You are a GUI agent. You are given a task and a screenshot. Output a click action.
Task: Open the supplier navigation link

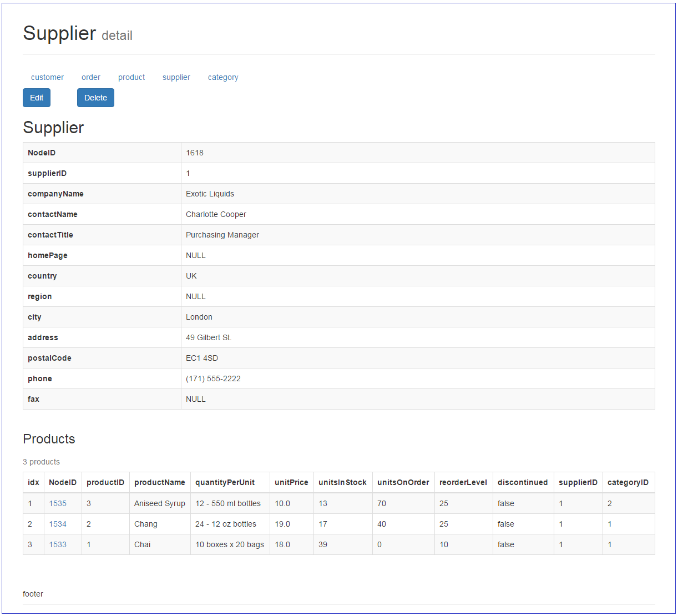(176, 77)
